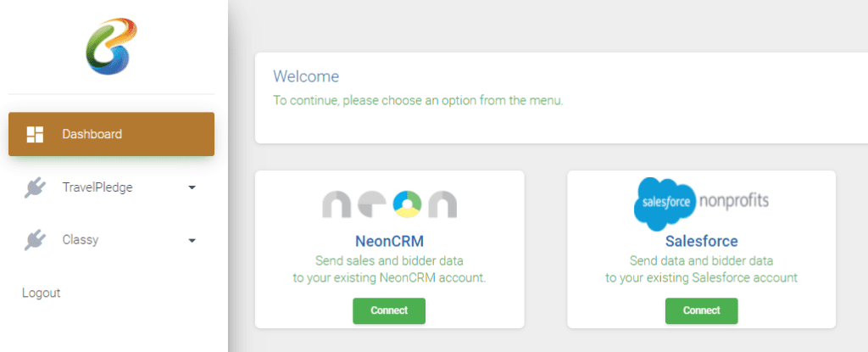Click the Salesforce card title
The height and width of the screenshot is (352, 868).
701,241
